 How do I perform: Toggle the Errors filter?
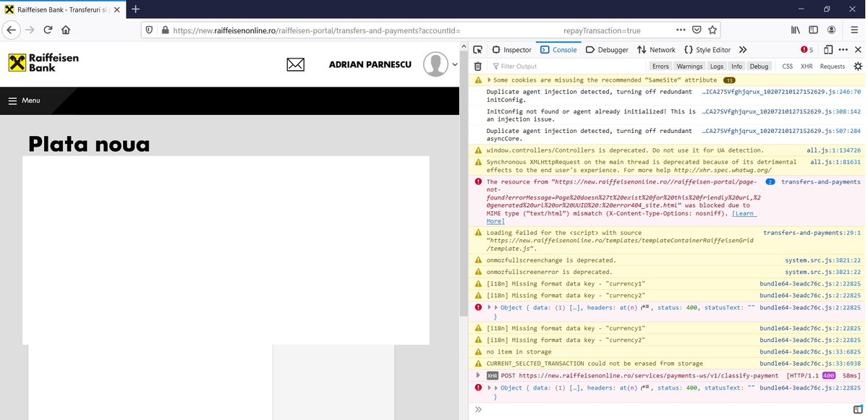click(660, 67)
